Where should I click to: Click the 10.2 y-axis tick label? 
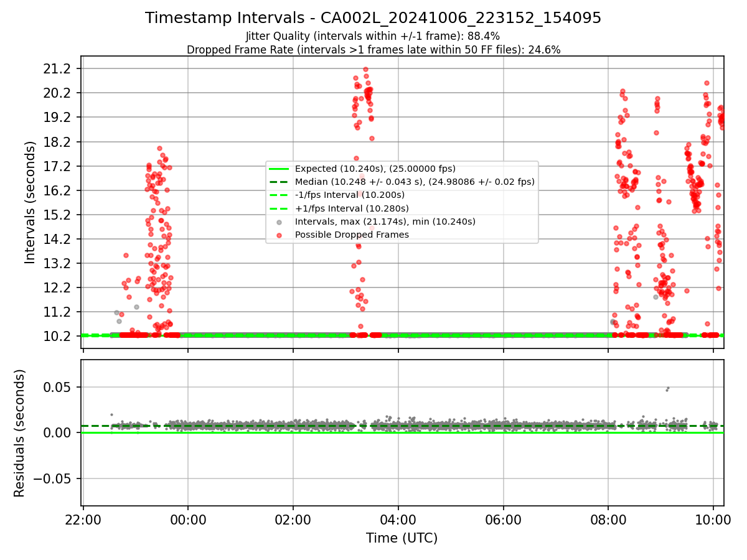click(x=58, y=336)
